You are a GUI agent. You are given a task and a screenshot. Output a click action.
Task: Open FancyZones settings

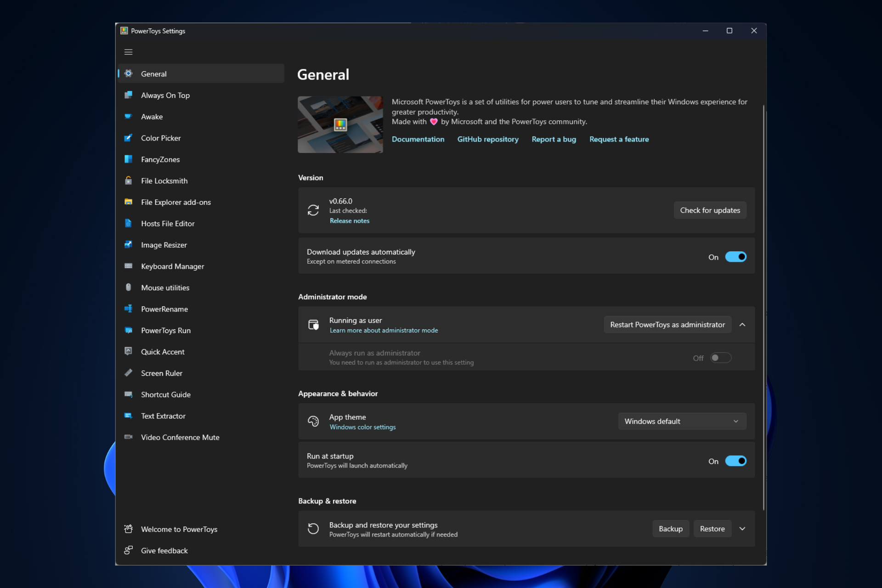[x=160, y=159]
